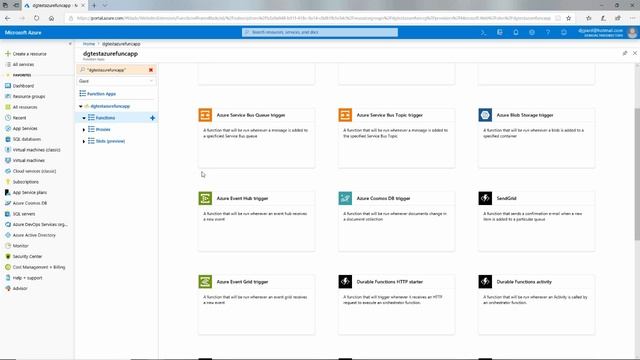Viewport: 640px width, 360px height.
Task: Go to Home breadcrumb link
Action: pos(89,44)
